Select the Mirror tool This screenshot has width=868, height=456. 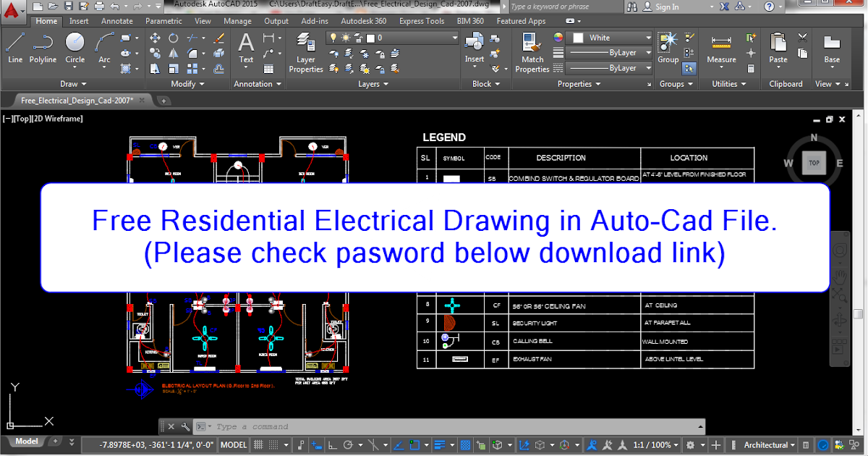pos(173,53)
